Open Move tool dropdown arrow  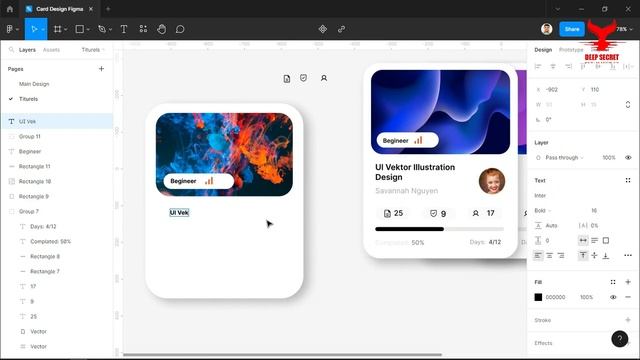pos(42,29)
